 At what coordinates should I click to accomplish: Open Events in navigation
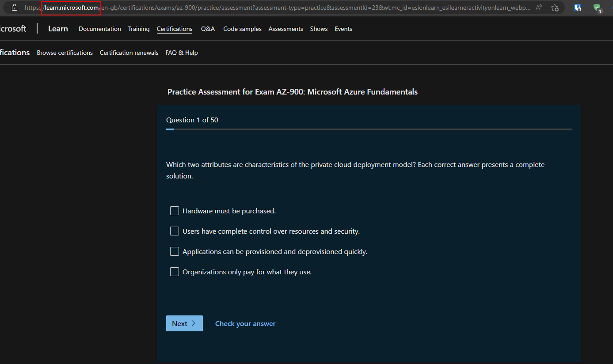click(343, 29)
